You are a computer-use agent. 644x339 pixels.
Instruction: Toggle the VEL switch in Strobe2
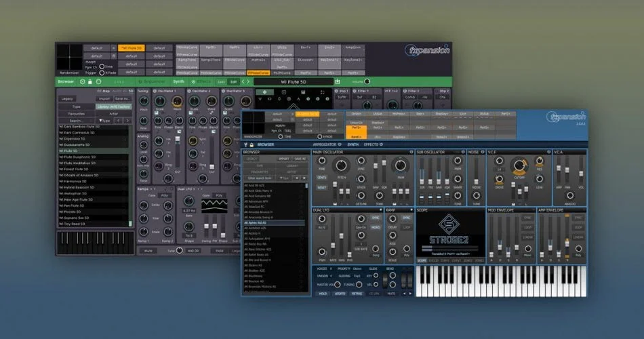(x=376, y=284)
